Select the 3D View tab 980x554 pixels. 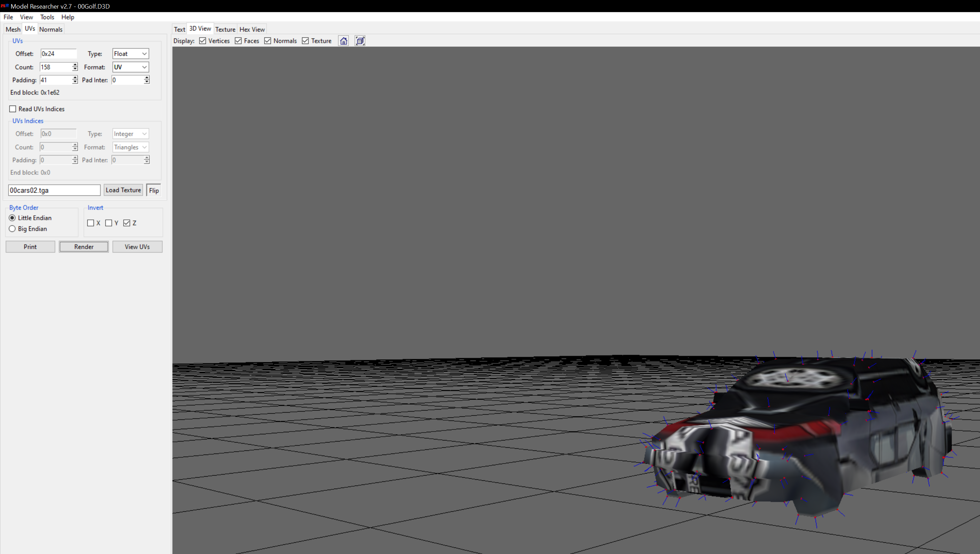pos(200,29)
